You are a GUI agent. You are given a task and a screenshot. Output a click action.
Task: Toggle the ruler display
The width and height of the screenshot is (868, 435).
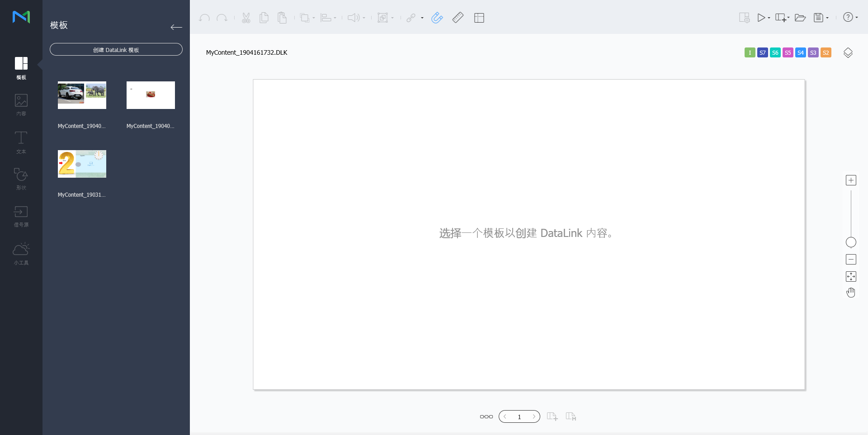(458, 18)
